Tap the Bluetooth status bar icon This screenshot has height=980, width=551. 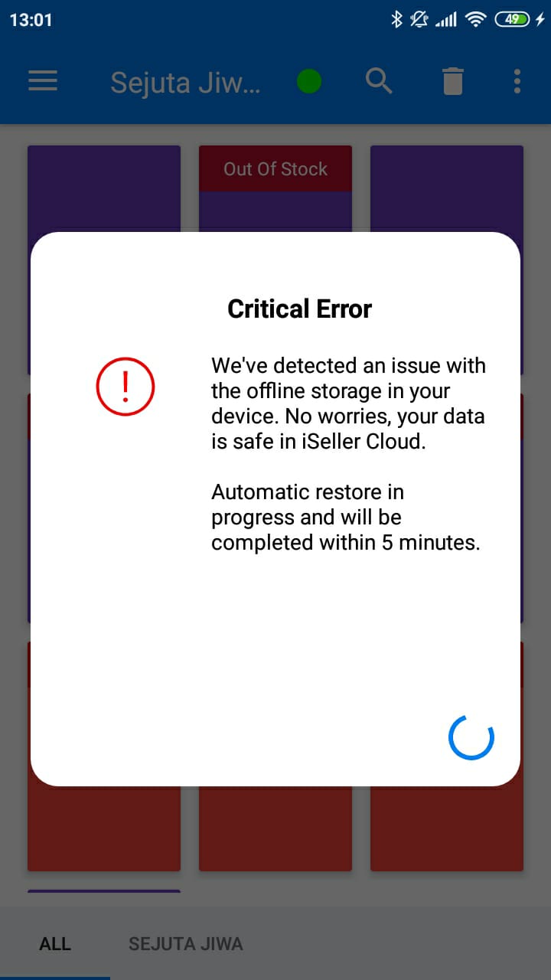pos(396,20)
